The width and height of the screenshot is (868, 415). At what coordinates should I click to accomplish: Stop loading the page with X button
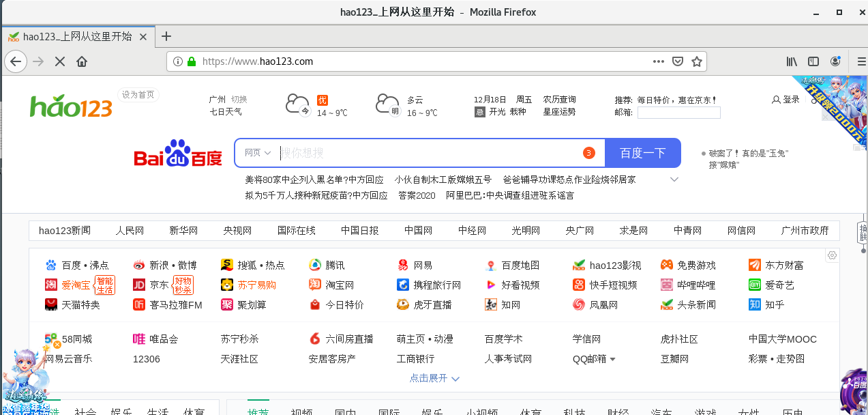pyautogui.click(x=59, y=61)
